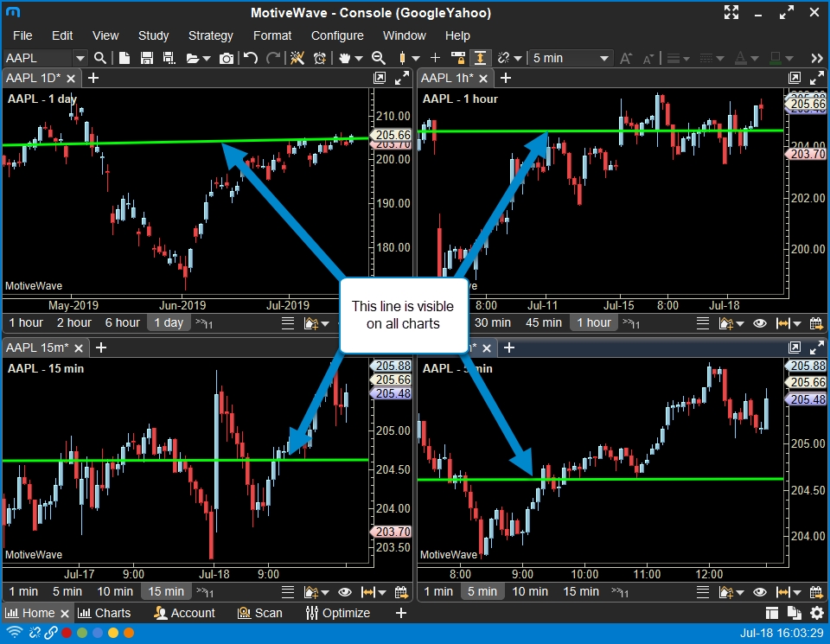
Task: Toggle the eye icon in the 1 hour chart
Action: point(760,323)
